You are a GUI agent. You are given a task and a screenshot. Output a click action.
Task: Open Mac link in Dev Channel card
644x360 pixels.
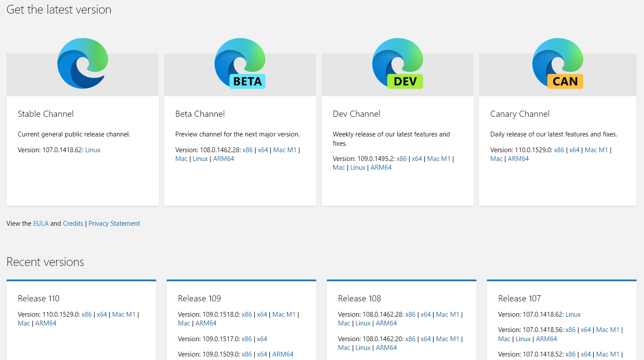pos(339,168)
